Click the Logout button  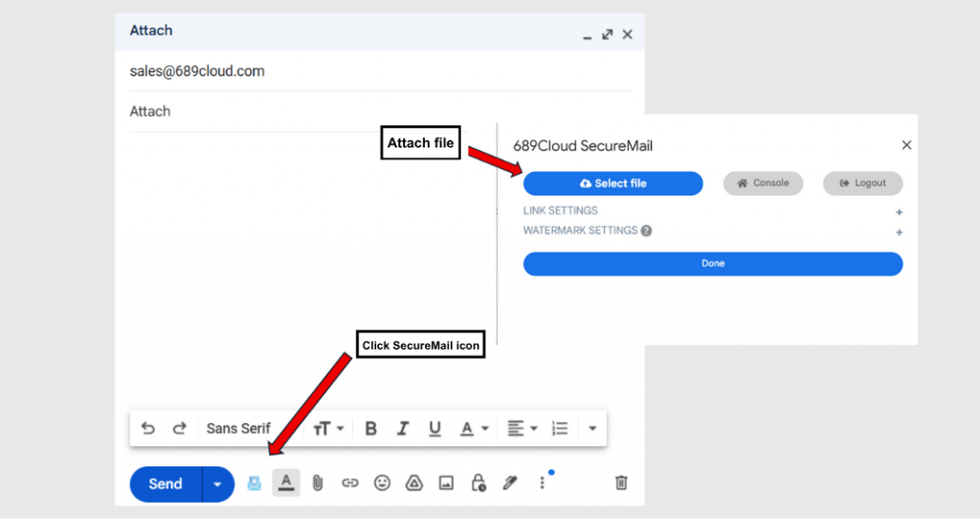862,183
